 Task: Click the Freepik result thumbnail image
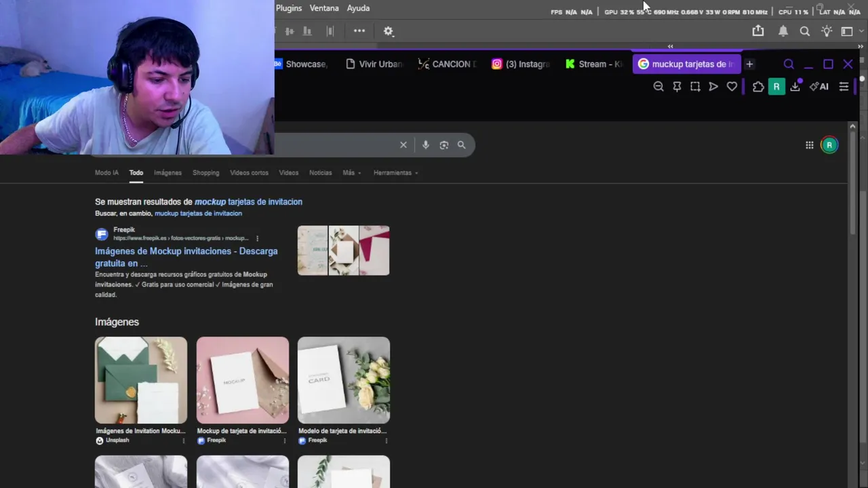pos(343,251)
